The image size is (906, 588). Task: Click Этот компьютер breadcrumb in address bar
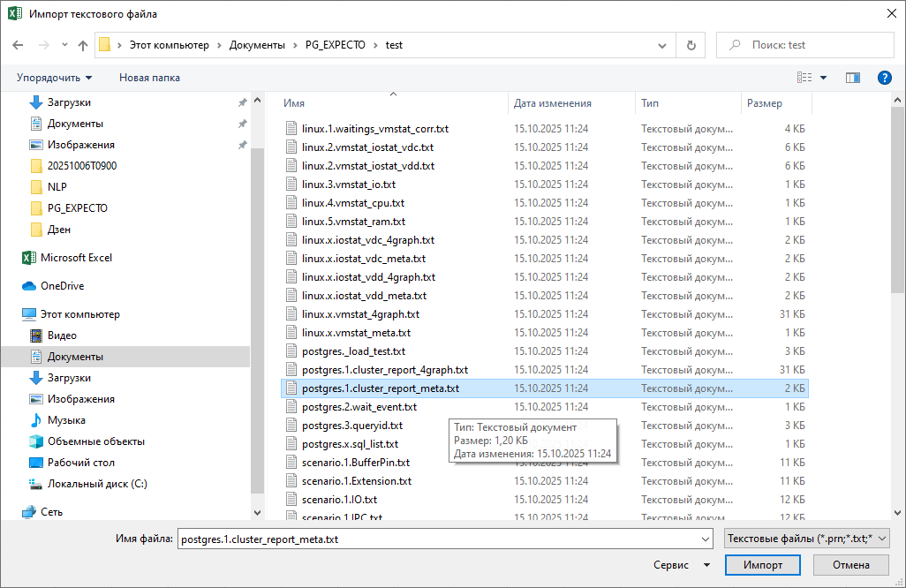pos(170,45)
